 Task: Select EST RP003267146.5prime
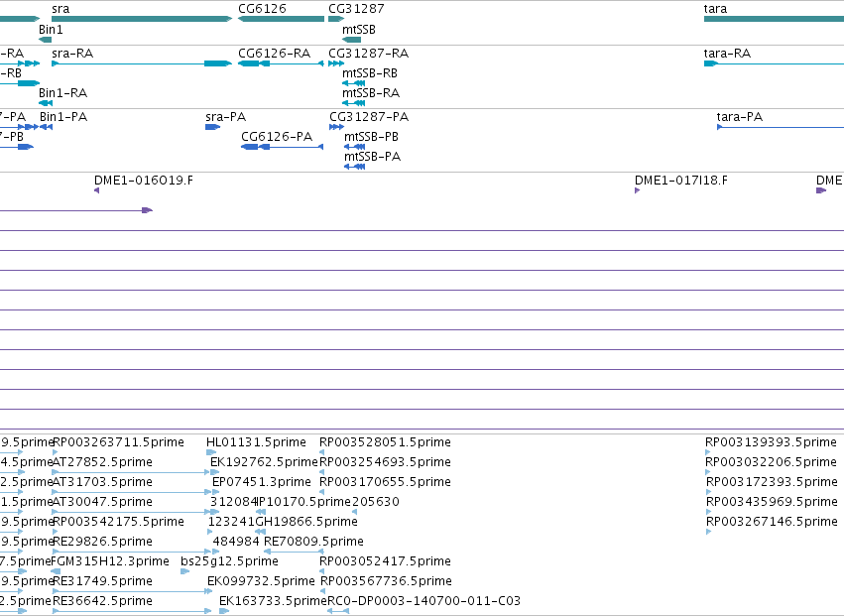[x=772, y=522]
